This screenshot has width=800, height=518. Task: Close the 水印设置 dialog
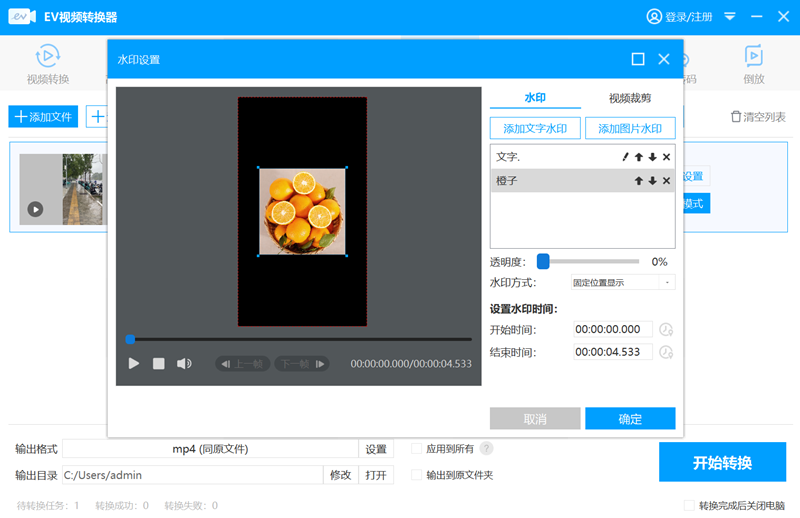click(x=664, y=59)
